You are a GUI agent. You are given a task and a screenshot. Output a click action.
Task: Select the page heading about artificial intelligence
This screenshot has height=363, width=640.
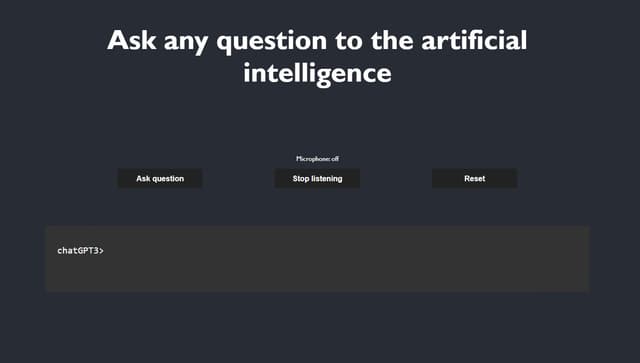(x=317, y=57)
